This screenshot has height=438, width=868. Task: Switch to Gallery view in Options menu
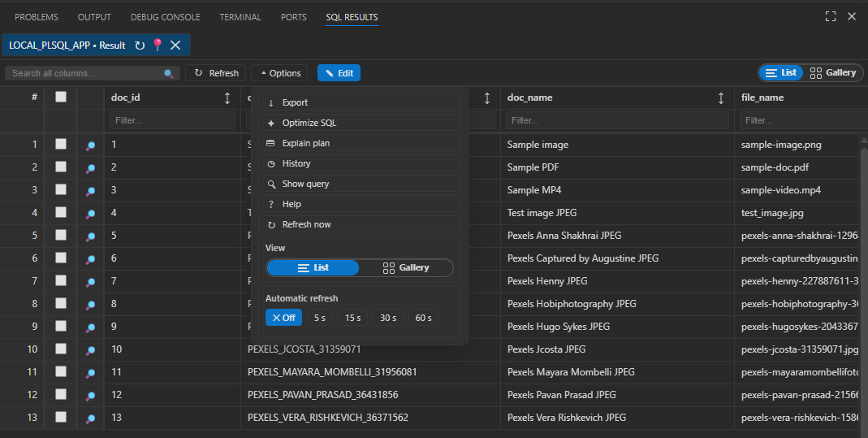coord(406,267)
